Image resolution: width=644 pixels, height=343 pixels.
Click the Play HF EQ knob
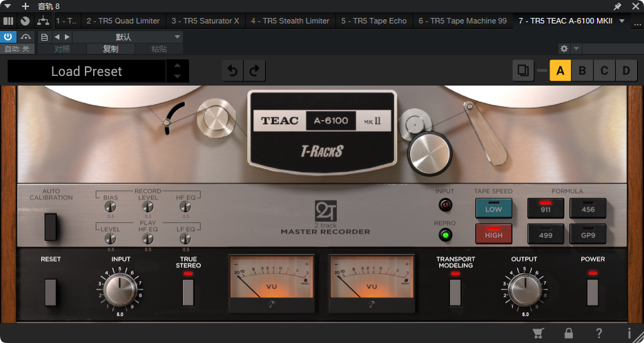(148, 238)
